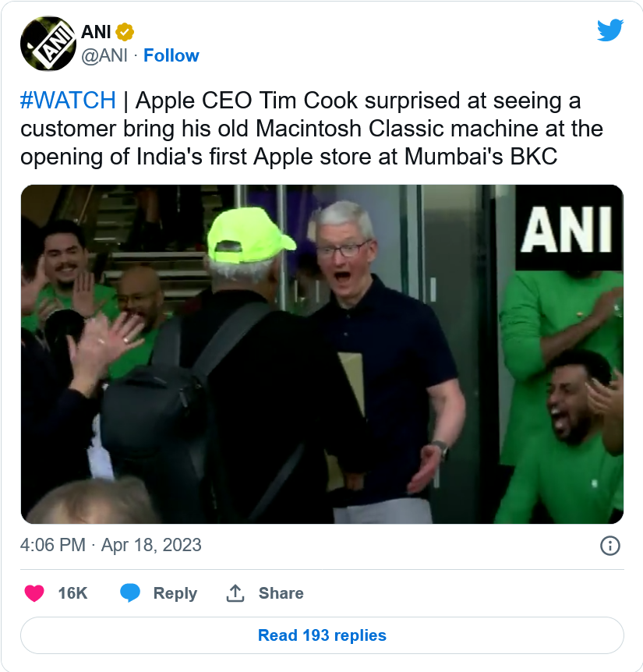
Task: Play the embedded video thumbnail
Action: click(x=322, y=354)
